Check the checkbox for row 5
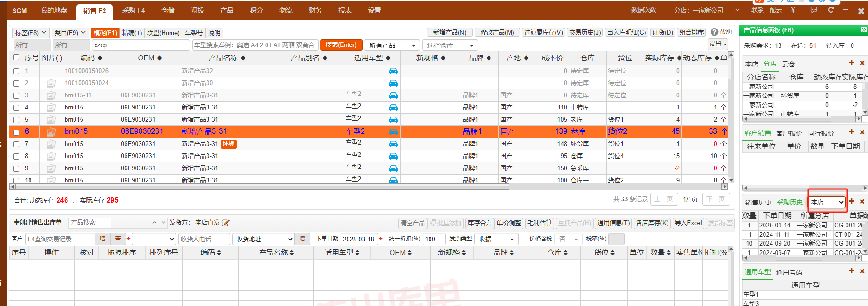This screenshot has height=306, width=868. 16,120
